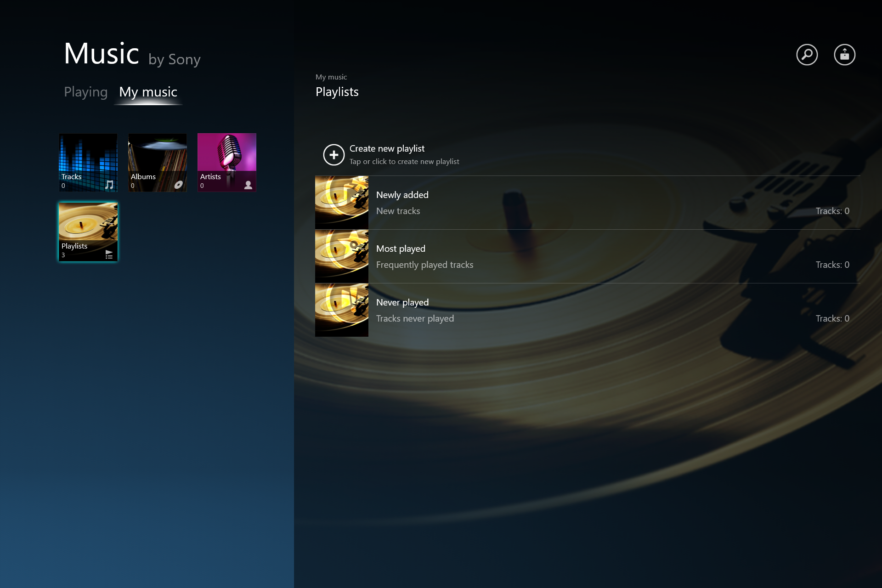Select the Newly added playlist title

402,195
